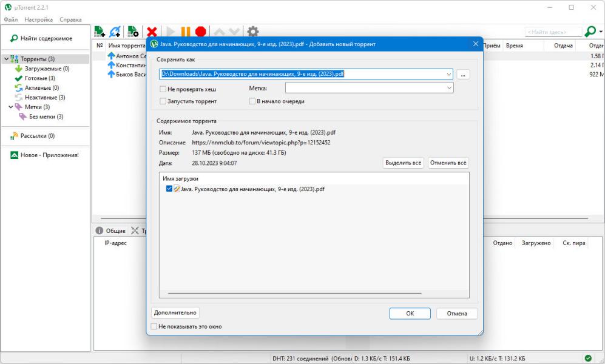Open the search provider dropdown arrow

601,32
